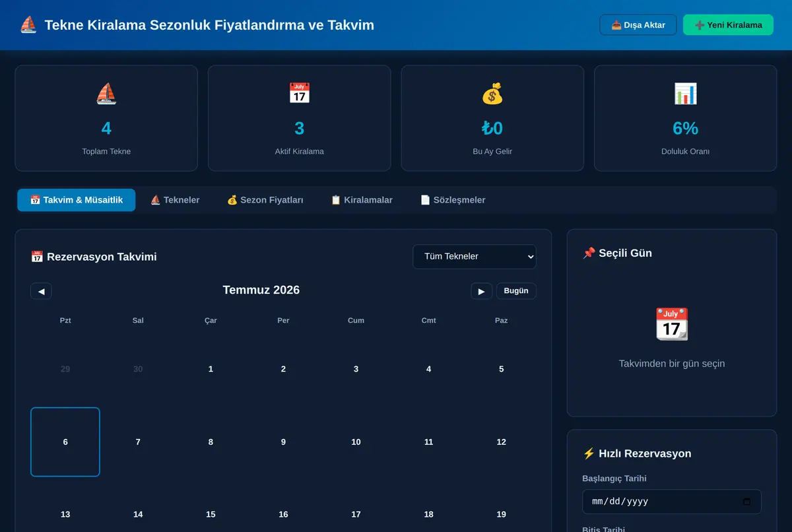Screen dimensions: 792x532
Task: Click the Temmuz 2026 month heading
Action: pos(261,290)
